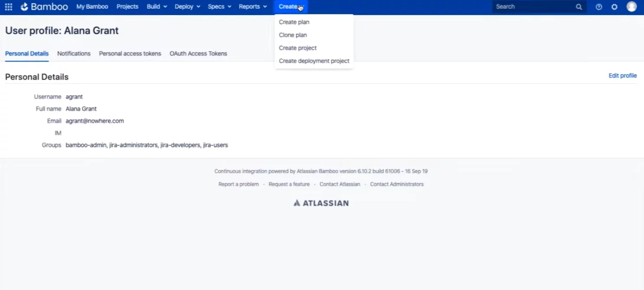Screen dimensions: 644x290
Task: Click the search magnifier icon
Action: [x=579, y=7]
